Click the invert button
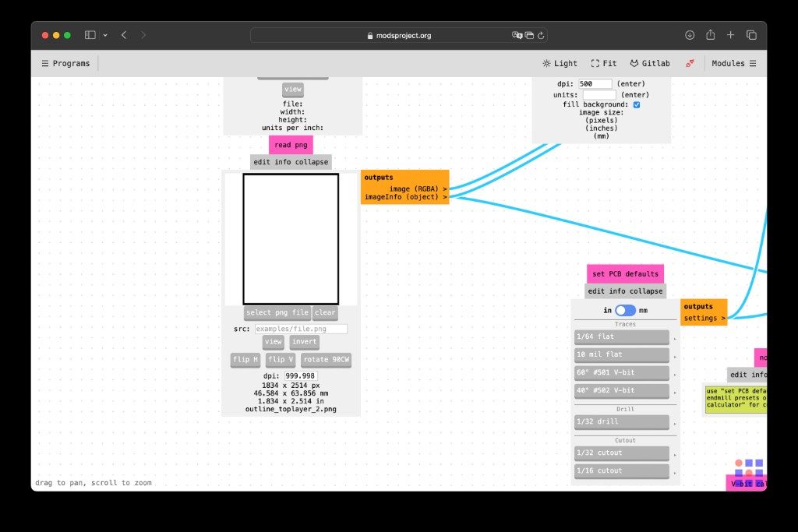The image size is (798, 532). coord(305,342)
